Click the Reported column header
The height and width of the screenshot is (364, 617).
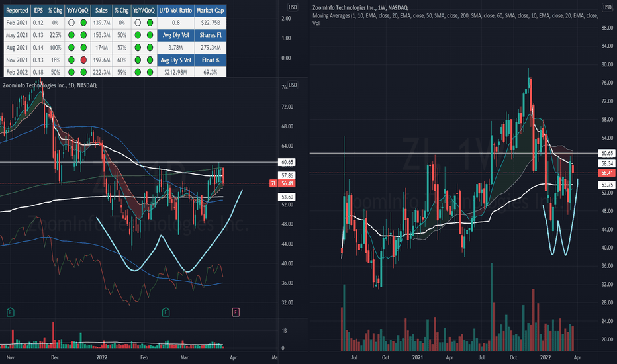point(17,10)
